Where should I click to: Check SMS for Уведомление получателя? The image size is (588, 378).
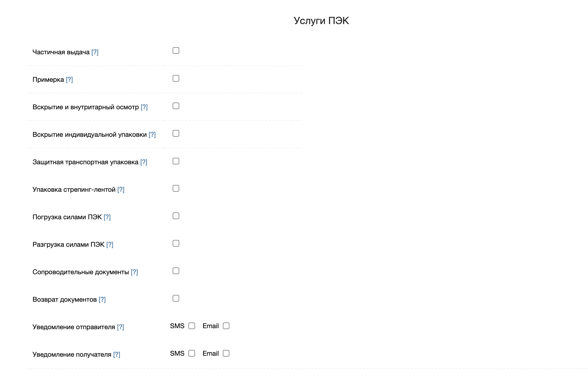tap(192, 353)
